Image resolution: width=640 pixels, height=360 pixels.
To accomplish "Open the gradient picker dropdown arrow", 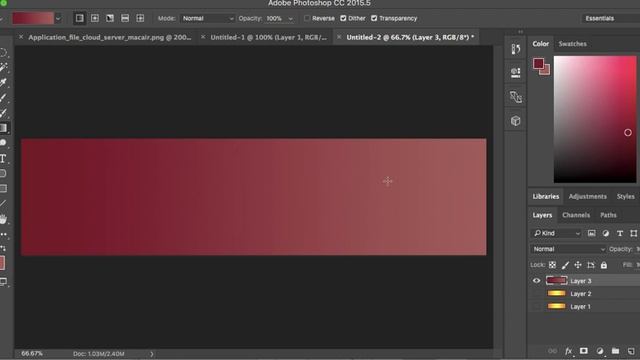I will pyautogui.click(x=58, y=18).
